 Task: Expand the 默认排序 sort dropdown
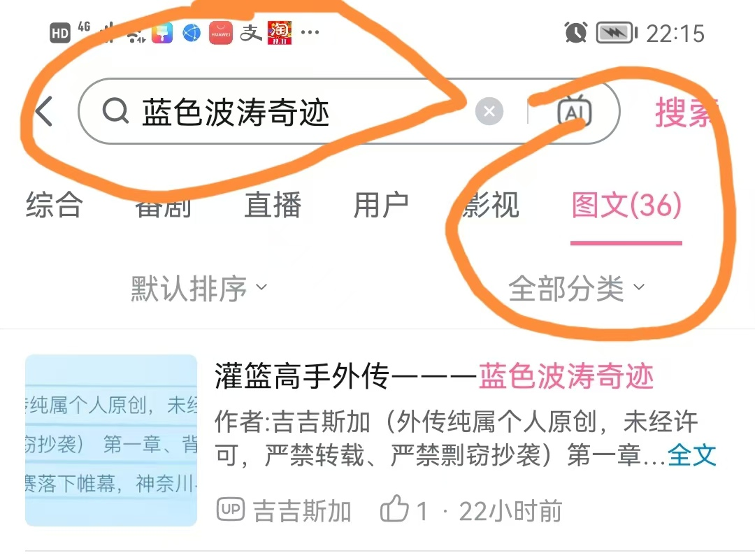(199, 288)
